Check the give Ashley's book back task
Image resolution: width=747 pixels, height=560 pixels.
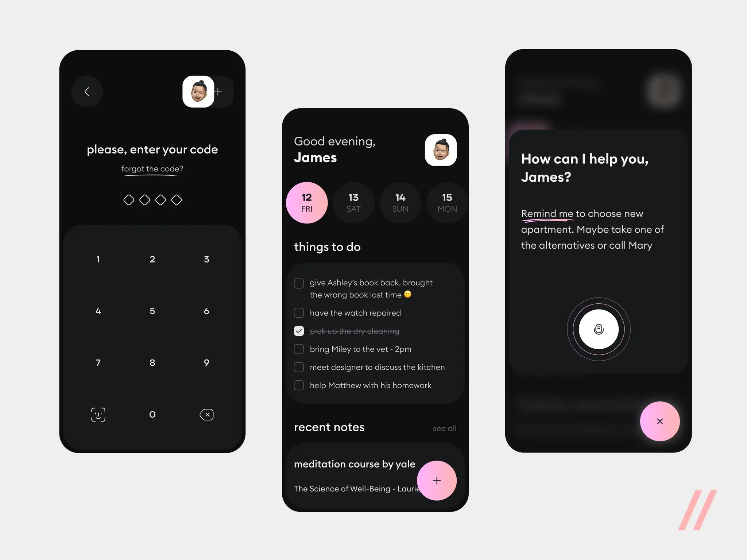click(x=298, y=283)
